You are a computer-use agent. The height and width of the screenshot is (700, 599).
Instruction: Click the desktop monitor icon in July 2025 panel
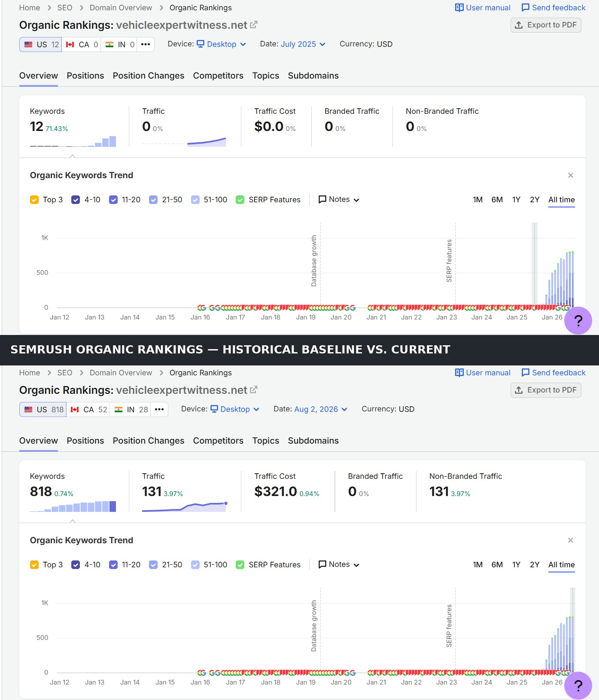pos(201,44)
